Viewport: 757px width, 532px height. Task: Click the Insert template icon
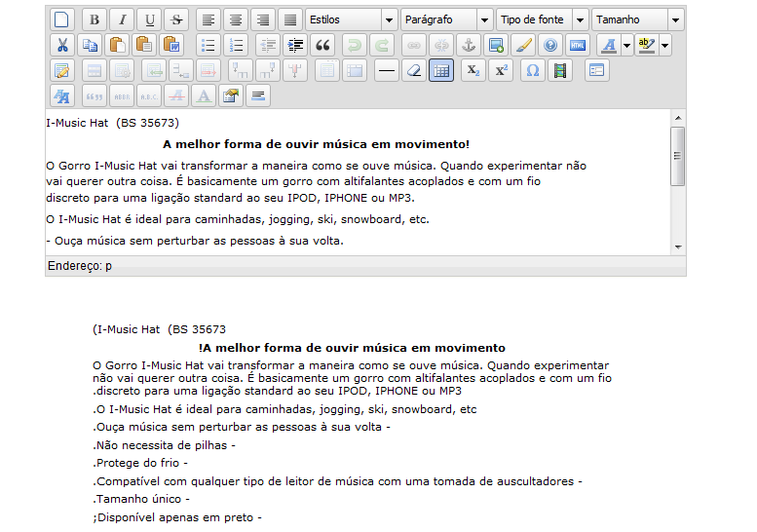tap(596, 70)
